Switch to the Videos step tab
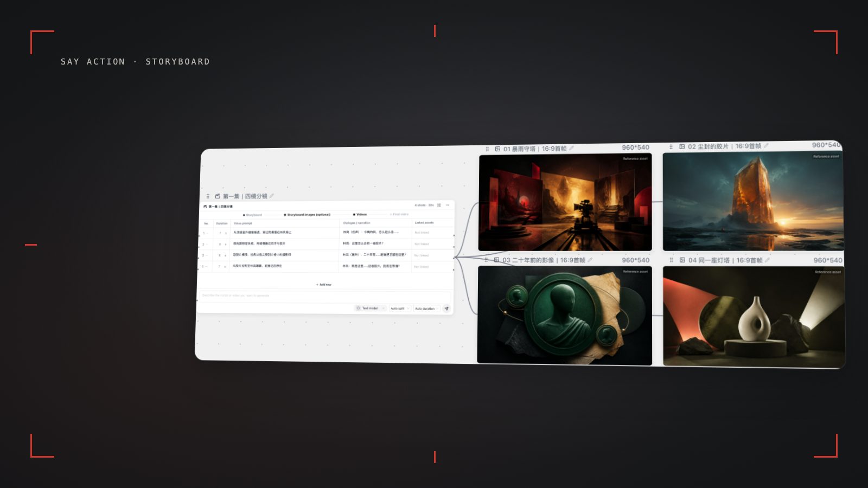The image size is (868, 488). (360, 214)
